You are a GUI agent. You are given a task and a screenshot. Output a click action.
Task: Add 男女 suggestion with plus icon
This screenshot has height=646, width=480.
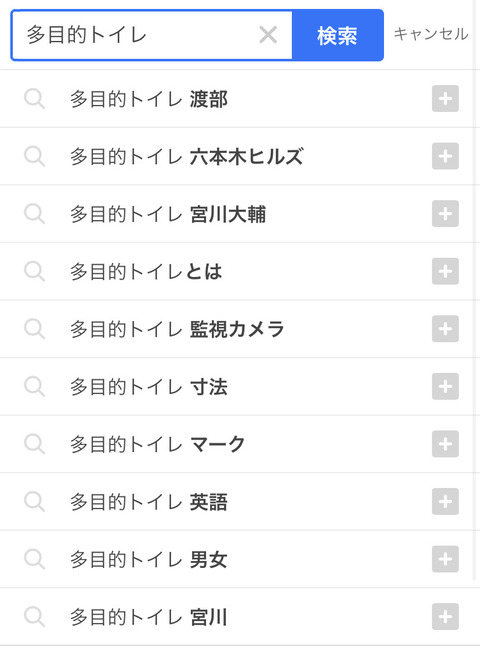pyautogui.click(x=445, y=559)
